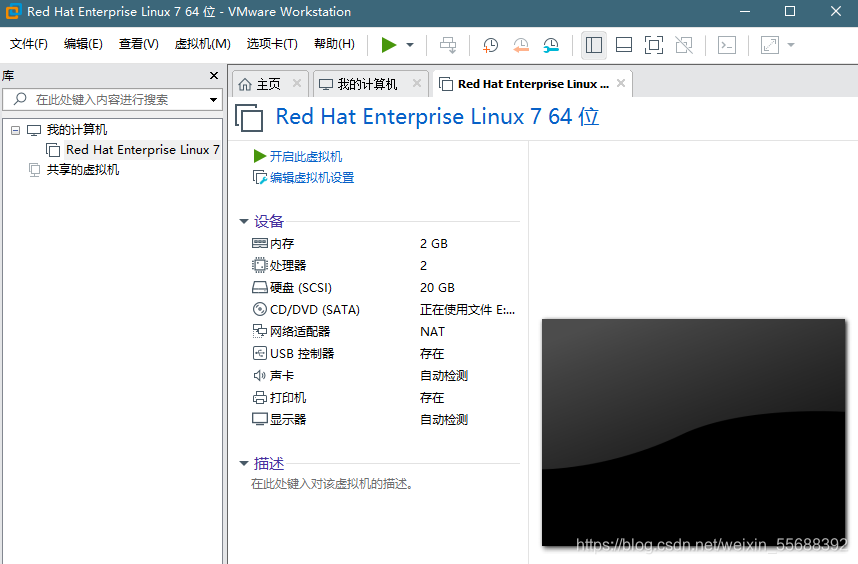Select Red Hat Enterprise Linux 7 tree item
858x564 pixels.
click(143, 150)
